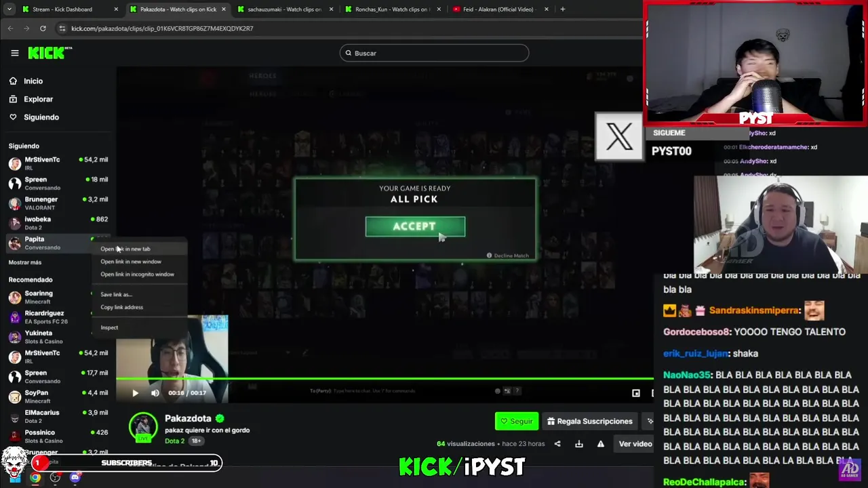Mute the clip volume
The width and height of the screenshot is (868, 488).
click(x=155, y=393)
